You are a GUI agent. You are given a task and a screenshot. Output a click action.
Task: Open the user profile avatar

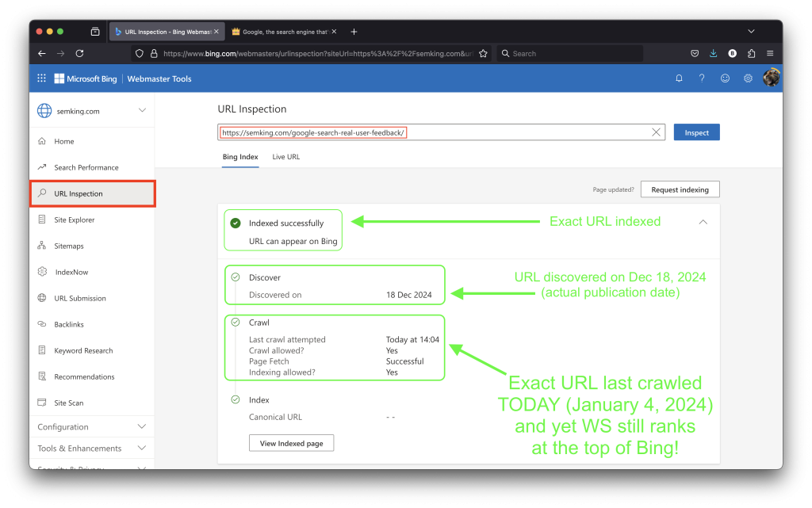pyautogui.click(x=771, y=78)
